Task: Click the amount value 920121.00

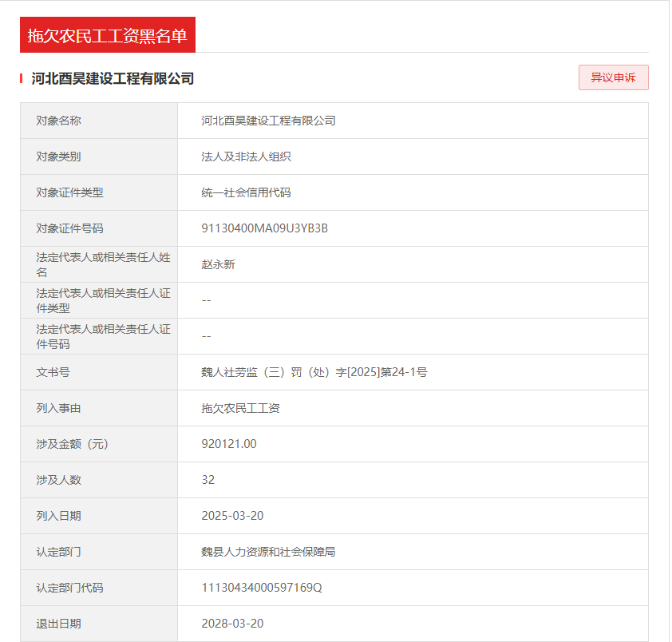Action: point(229,444)
